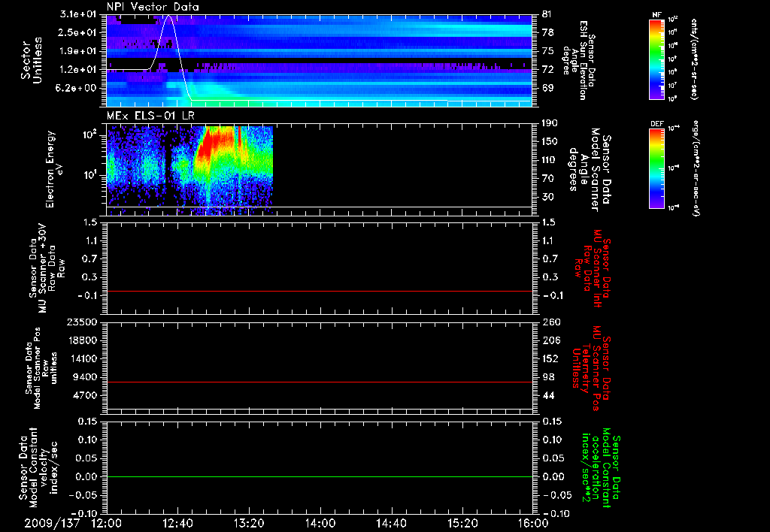Click the green line in velocity panel
The width and height of the screenshot is (770, 532).
point(320,476)
